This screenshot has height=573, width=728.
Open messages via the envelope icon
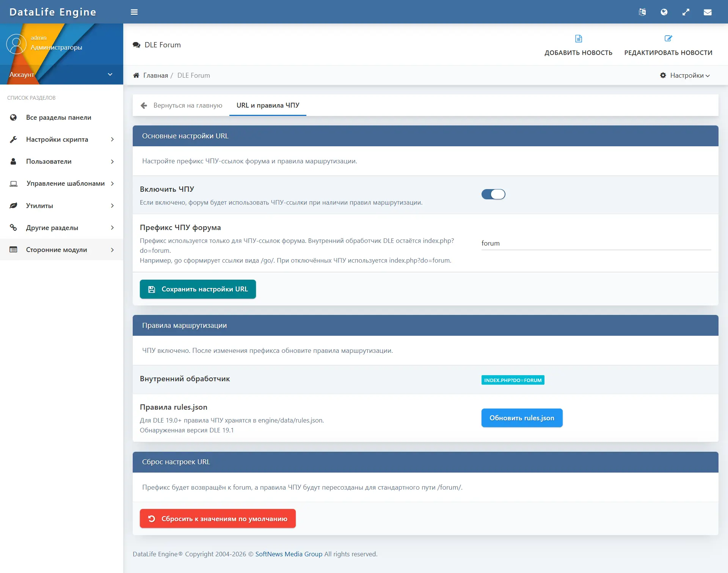708,12
